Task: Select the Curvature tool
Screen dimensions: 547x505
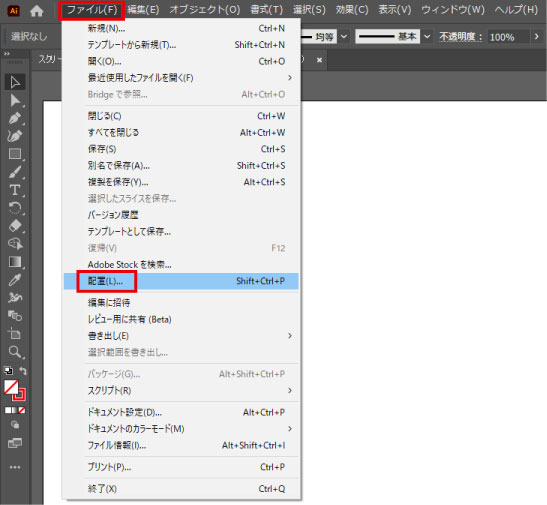Action: [15, 136]
